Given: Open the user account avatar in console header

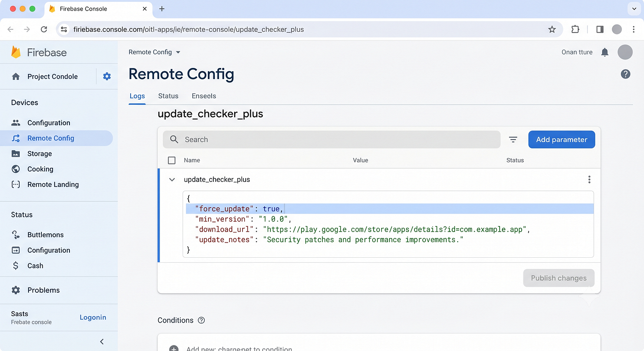Looking at the screenshot, I should pos(625,52).
